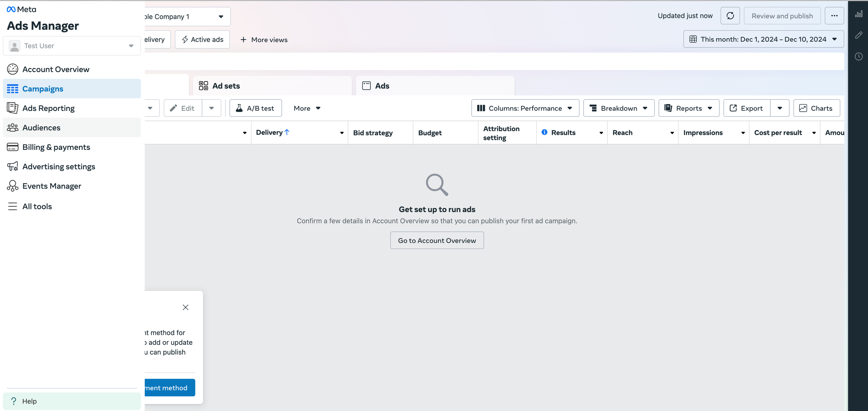This screenshot has height=411, width=868.
Task: Open Events Manager
Action: (x=72, y=186)
